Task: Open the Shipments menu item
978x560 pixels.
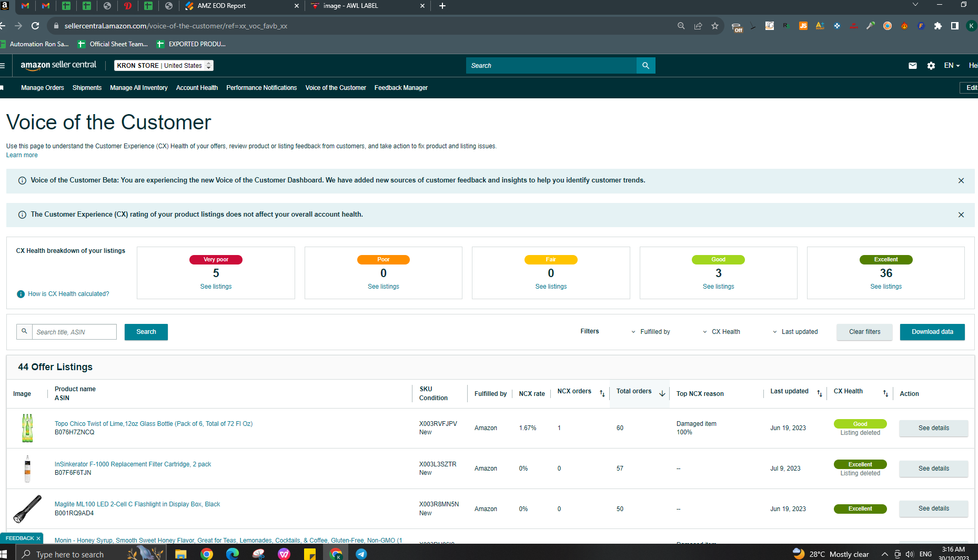Action: 87,88
